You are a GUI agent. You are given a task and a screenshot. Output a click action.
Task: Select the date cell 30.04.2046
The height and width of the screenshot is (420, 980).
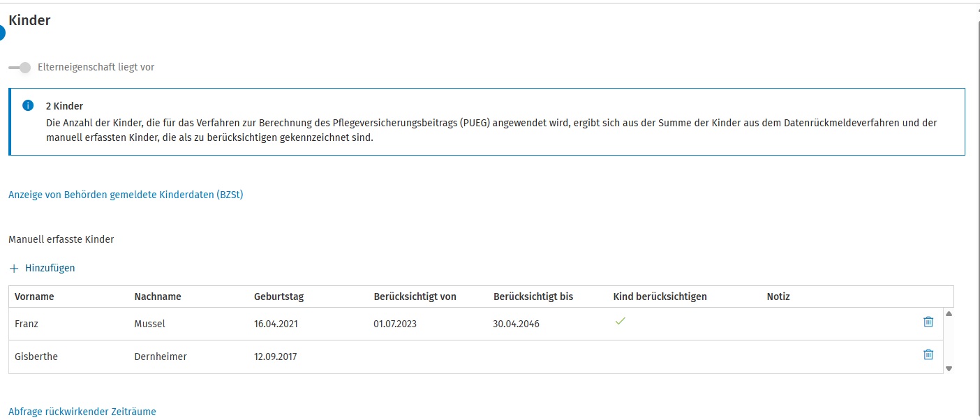(x=516, y=324)
